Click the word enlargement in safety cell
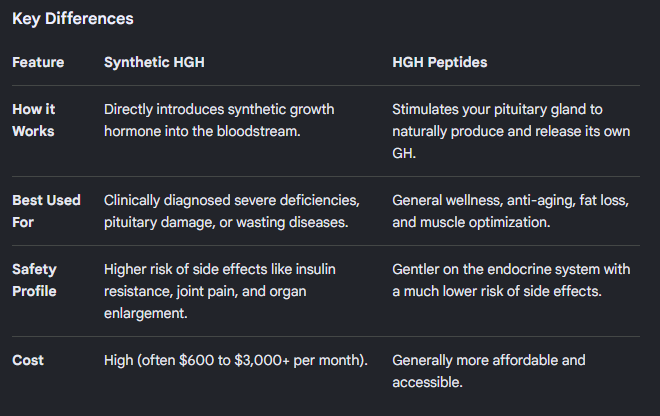Screen dimensions: 660x416 coord(145,313)
